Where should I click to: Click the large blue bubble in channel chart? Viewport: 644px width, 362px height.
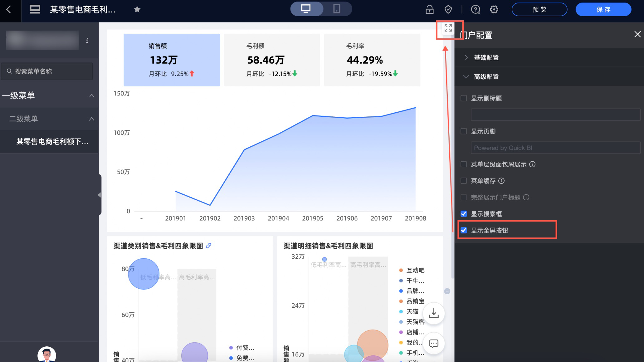click(144, 274)
